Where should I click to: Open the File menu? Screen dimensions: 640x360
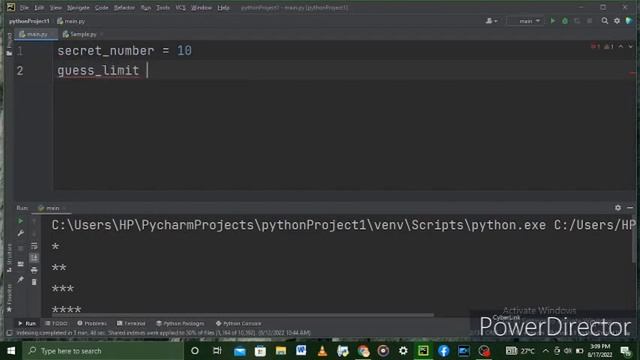click(x=24, y=8)
